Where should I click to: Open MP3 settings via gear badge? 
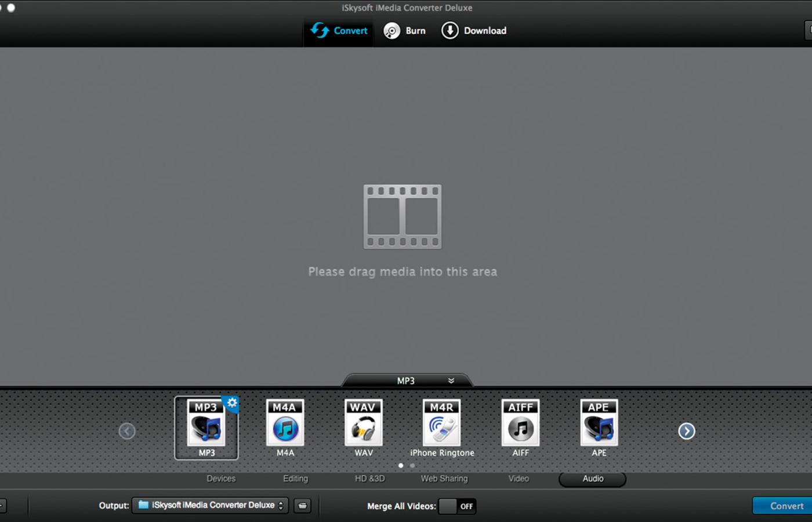pyautogui.click(x=232, y=403)
